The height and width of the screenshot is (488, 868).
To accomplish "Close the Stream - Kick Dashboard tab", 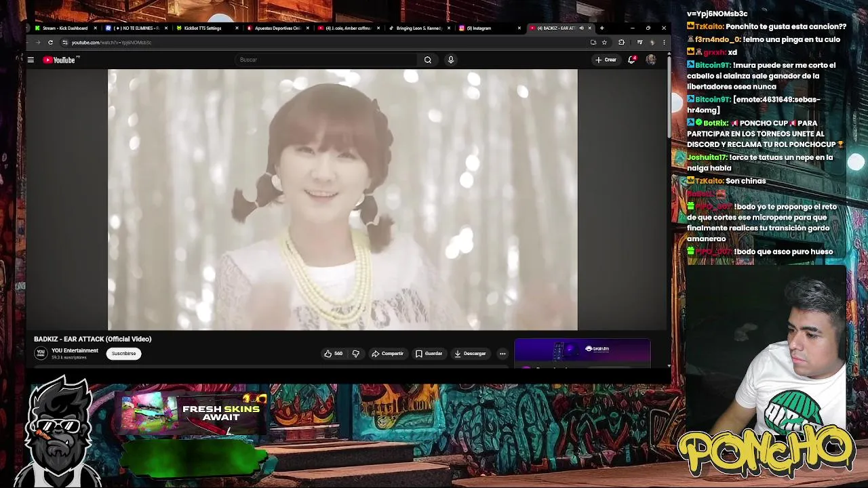I will [x=96, y=28].
